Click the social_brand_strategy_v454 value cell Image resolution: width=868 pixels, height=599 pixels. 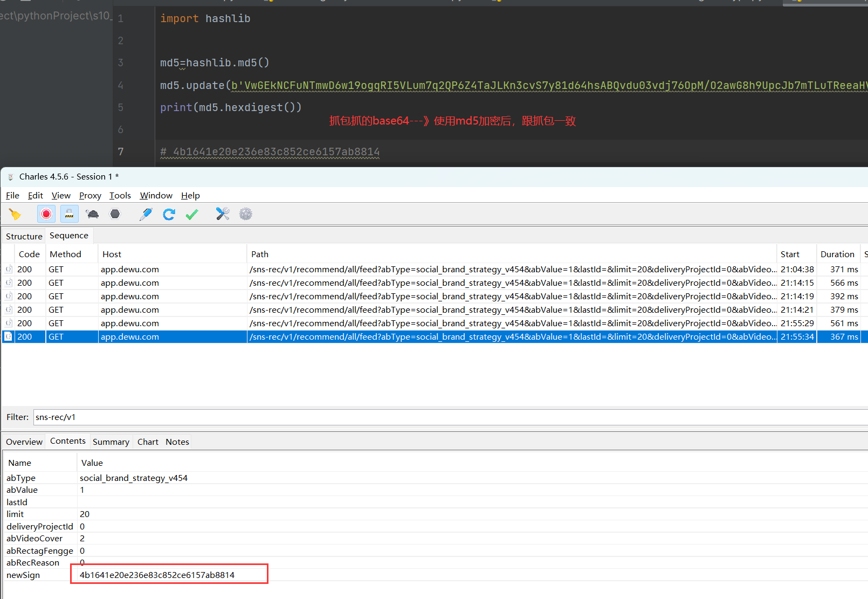click(134, 478)
